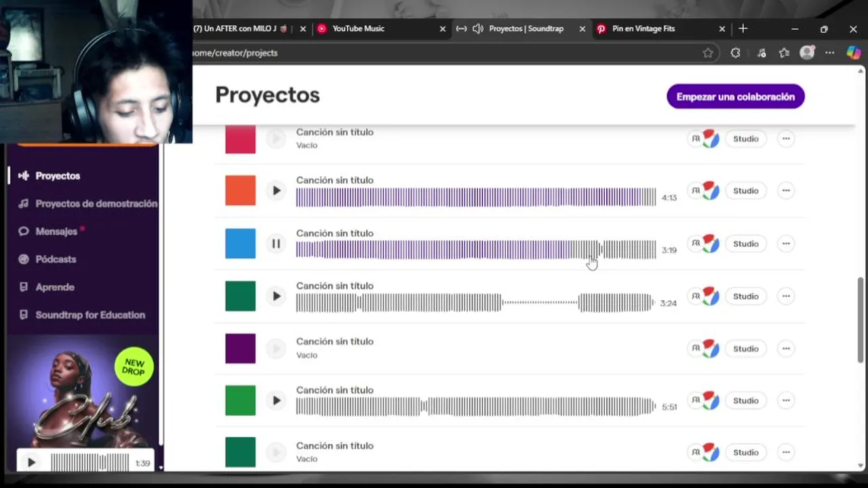
Task: Play the orange song lasting 4:13
Action: pos(276,191)
